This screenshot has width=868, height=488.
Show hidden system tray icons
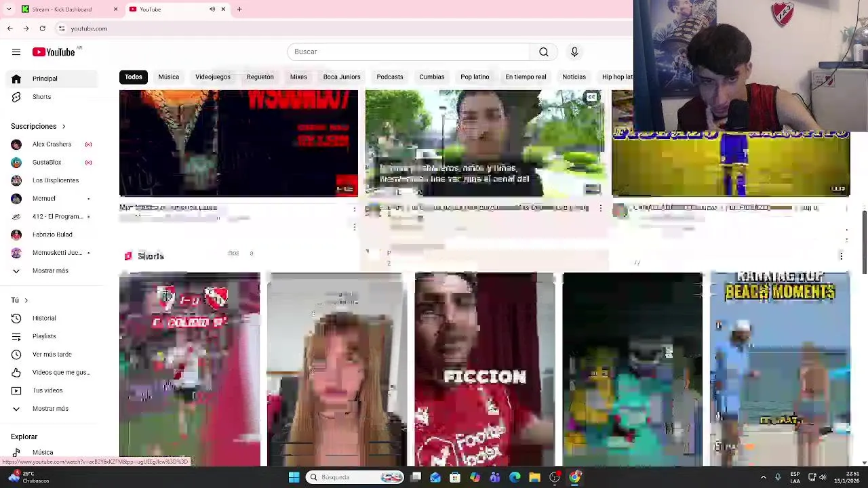point(764,477)
